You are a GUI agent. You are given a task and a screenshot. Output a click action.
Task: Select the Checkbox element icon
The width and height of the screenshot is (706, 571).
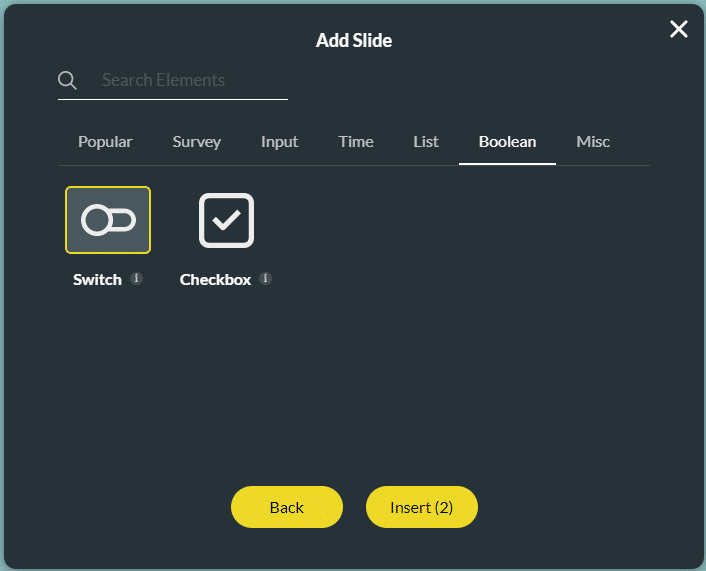click(x=226, y=220)
